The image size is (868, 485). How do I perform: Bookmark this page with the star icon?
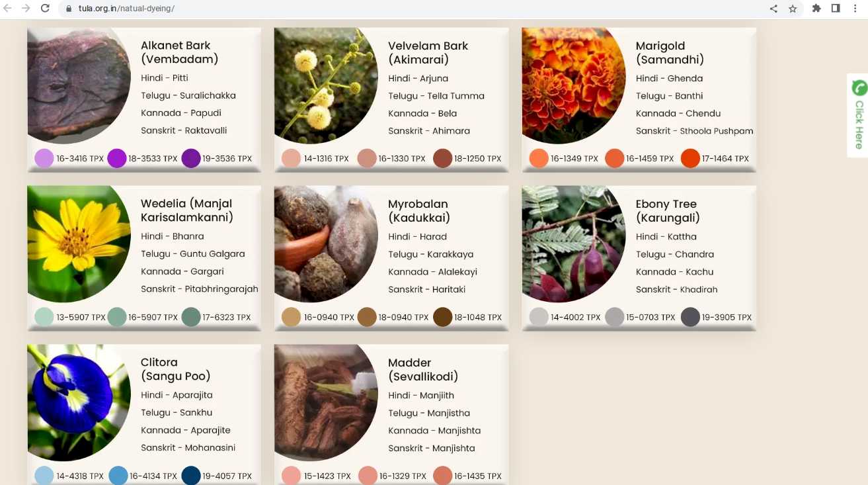[x=793, y=9]
